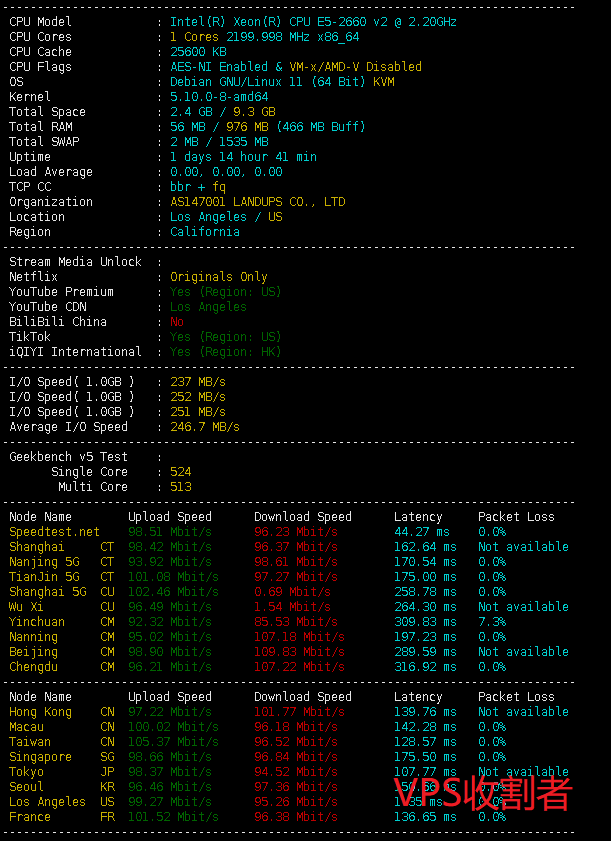Click the Geekbench Single Core score 524

[x=180, y=472]
